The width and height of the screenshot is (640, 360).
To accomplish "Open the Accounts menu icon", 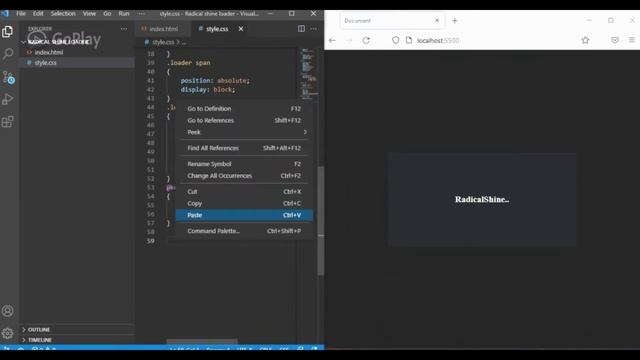I will point(7,311).
